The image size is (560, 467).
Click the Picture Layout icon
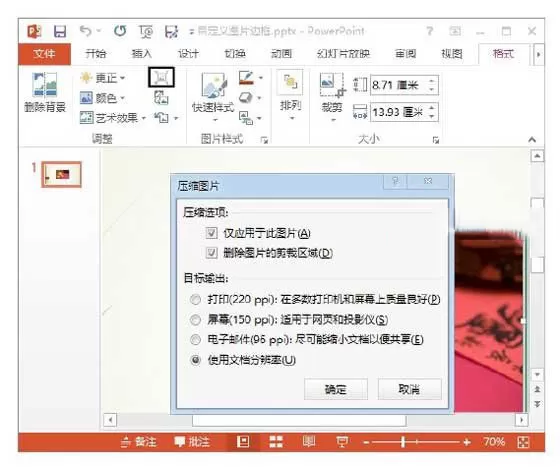(246, 117)
